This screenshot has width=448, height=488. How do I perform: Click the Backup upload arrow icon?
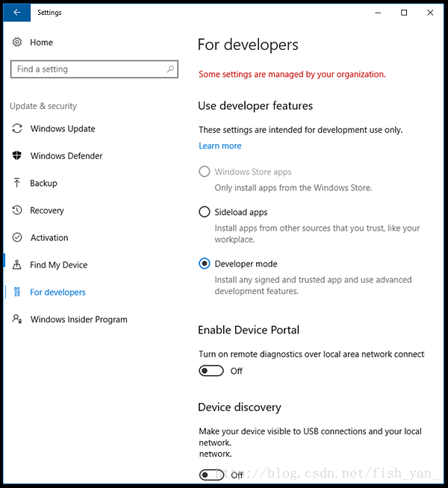[x=17, y=183]
